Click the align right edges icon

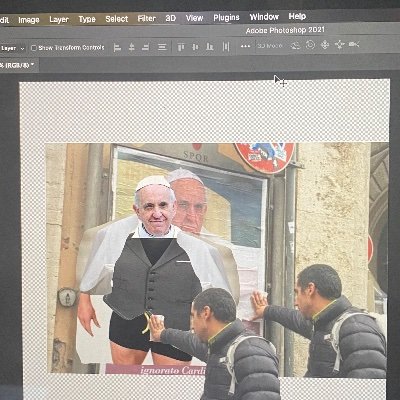pyautogui.click(x=146, y=47)
